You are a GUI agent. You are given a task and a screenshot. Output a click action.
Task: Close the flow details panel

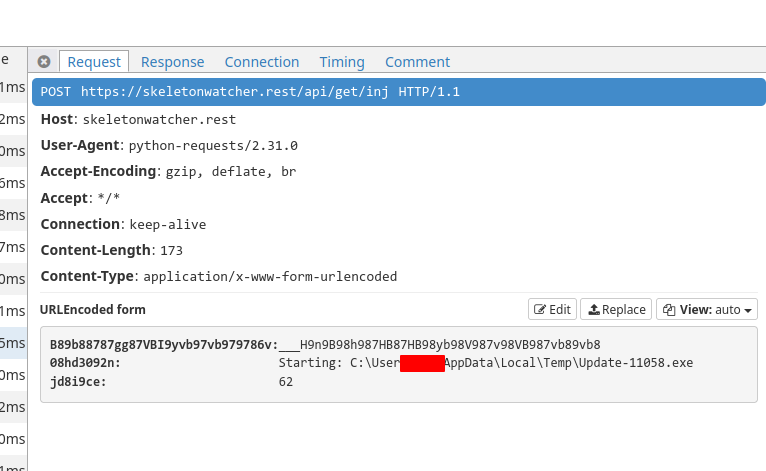[x=44, y=62]
